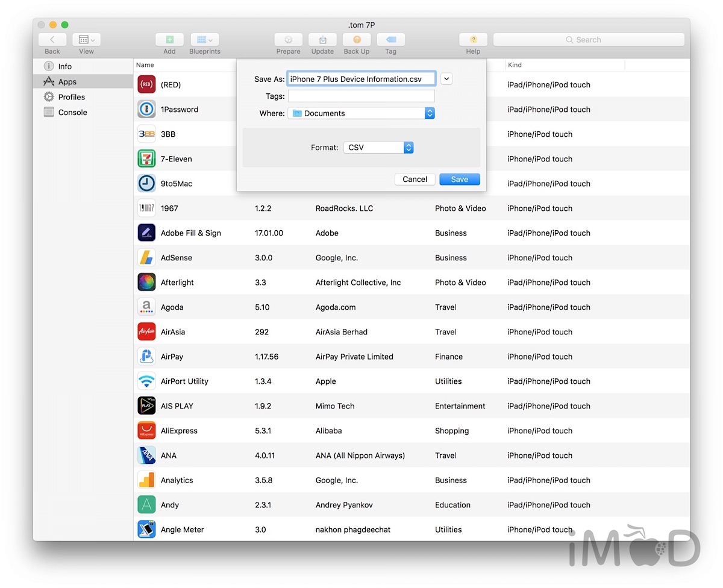Click the Update toolbar icon
723x588 pixels.
point(322,40)
